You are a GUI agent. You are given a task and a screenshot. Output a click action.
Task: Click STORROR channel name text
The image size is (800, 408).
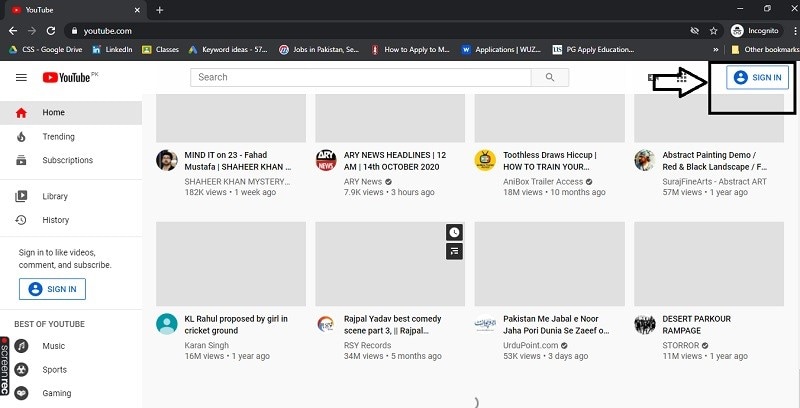coord(681,345)
